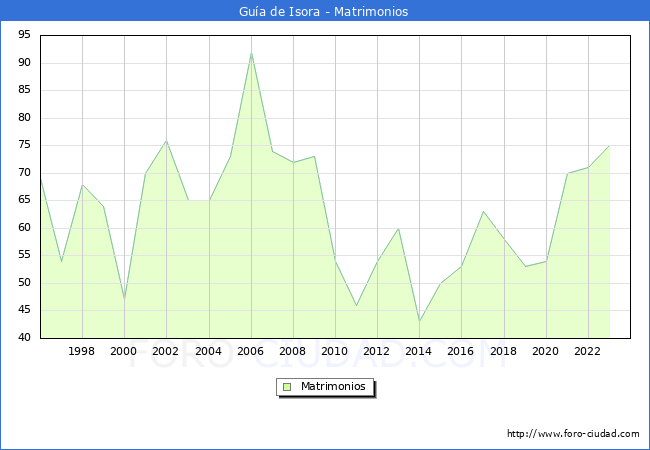Image resolution: width=650 pixels, height=450 pixels.
Task: Click the 2014 lowest data point
Action: [420, 321]
